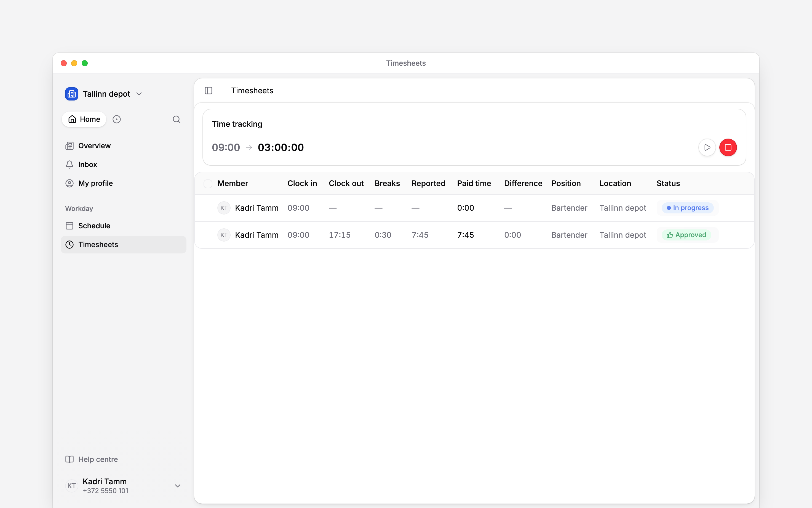This screenshot has width=812, height=508.
Task: Open My profile
Action: 124,183
